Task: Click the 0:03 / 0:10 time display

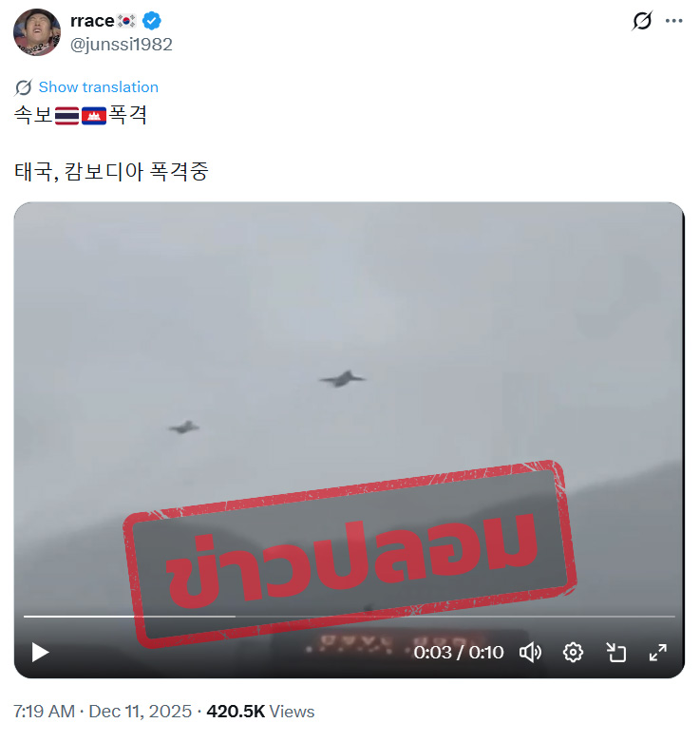Action: pyautogui.click(x=459, y=653)
